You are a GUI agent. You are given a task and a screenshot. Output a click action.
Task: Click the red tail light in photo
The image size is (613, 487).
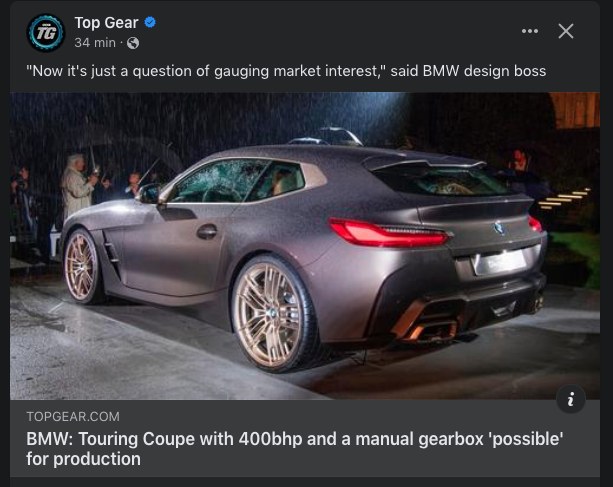coord(389,233)
